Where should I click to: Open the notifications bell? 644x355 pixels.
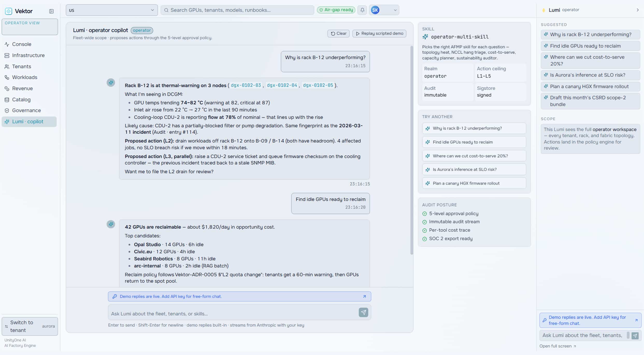point(362,10)
